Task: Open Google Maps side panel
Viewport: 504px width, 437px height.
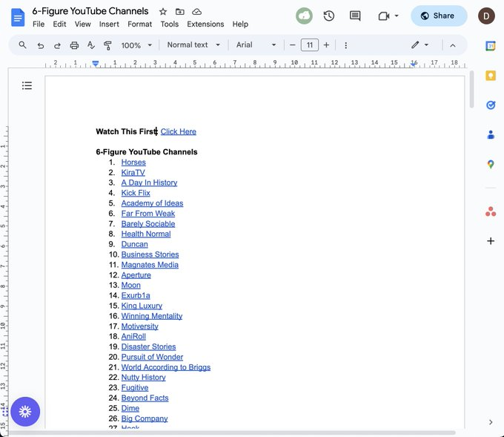Action: [x=491, y=165]
